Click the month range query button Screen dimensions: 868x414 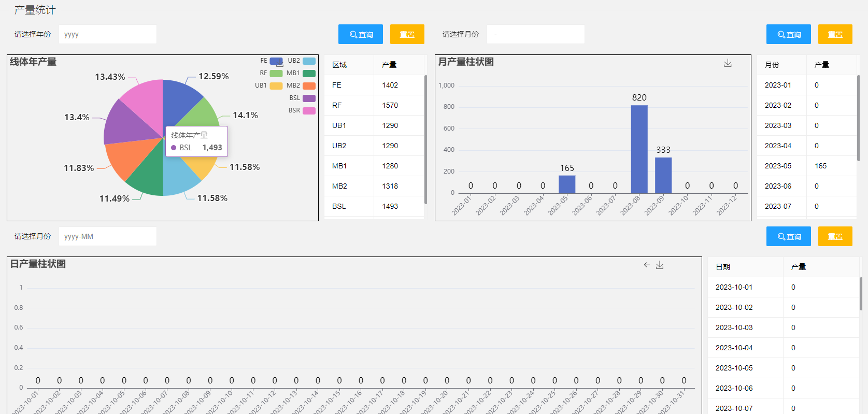[x=789, y=34]
